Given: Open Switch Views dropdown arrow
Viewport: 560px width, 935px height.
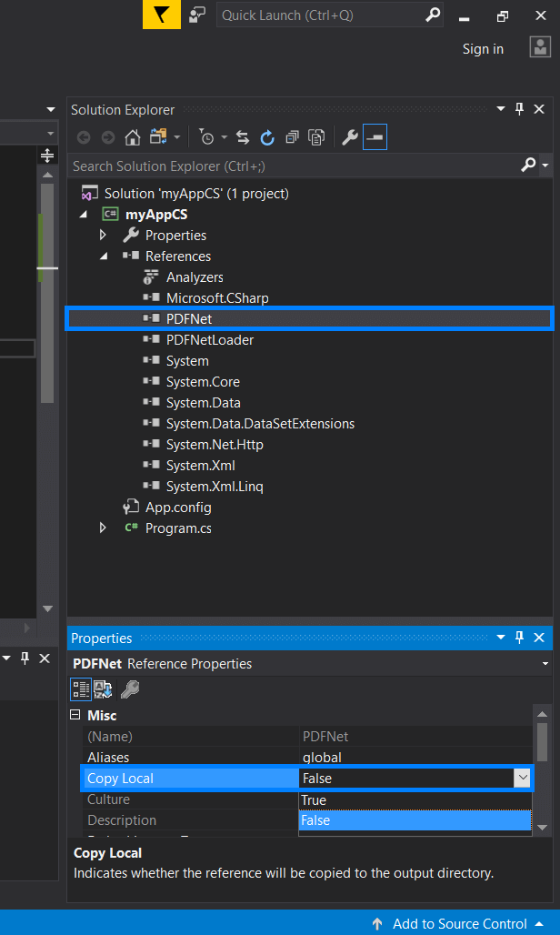Looking at the screenshot, I should (177, 138).
